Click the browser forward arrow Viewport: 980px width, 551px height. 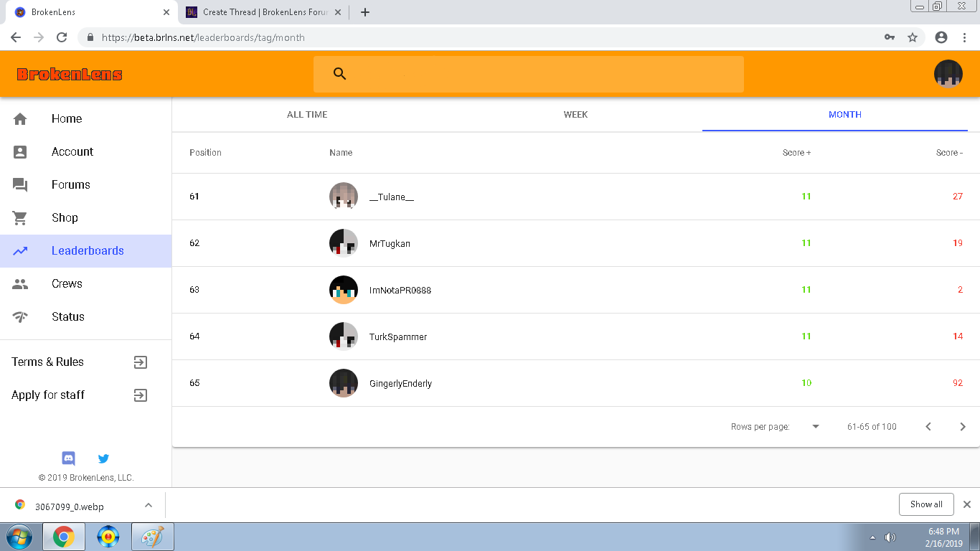[x=39, y=37]
